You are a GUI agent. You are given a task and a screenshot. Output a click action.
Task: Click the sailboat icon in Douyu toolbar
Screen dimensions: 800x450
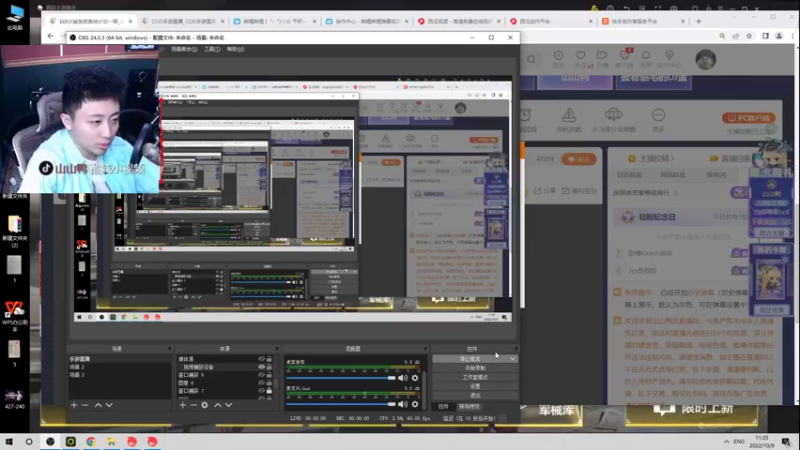point(569,115)
